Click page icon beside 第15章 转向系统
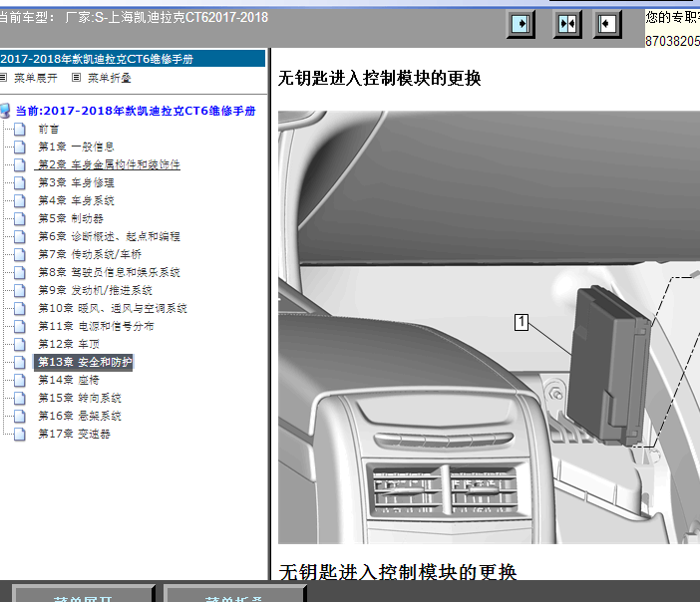The image size is (700, 602). (x=19, y=398)
